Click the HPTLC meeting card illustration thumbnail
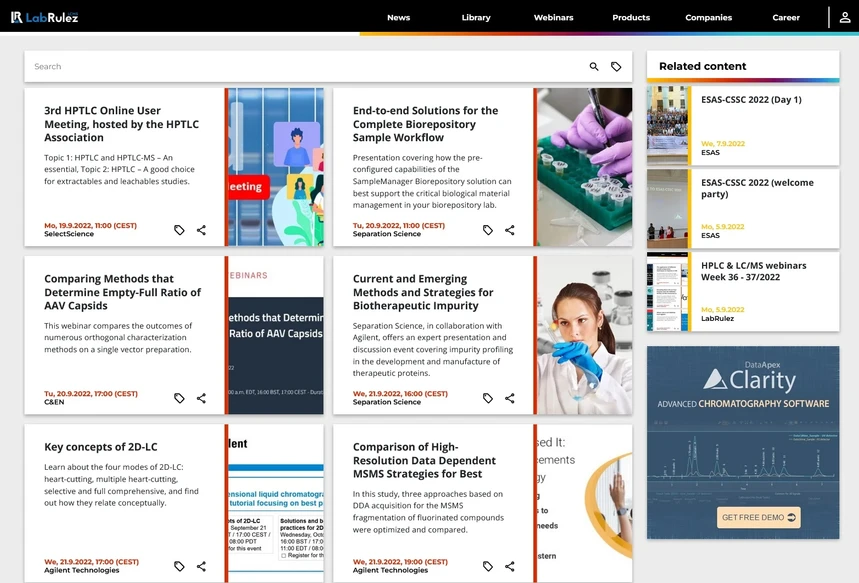Image resolution: width=859 pixels, height=583 pixels. [x=276, y=167]
